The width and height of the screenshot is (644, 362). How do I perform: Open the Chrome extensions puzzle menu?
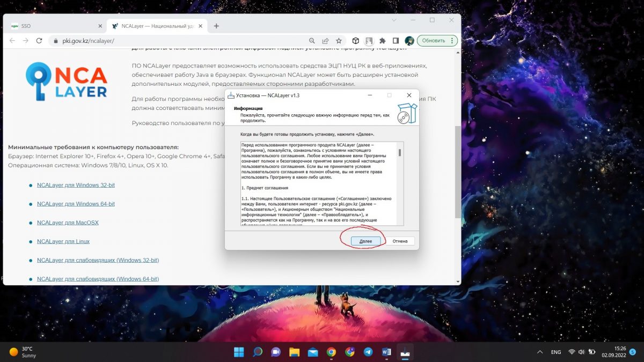(x=382, y=41)
